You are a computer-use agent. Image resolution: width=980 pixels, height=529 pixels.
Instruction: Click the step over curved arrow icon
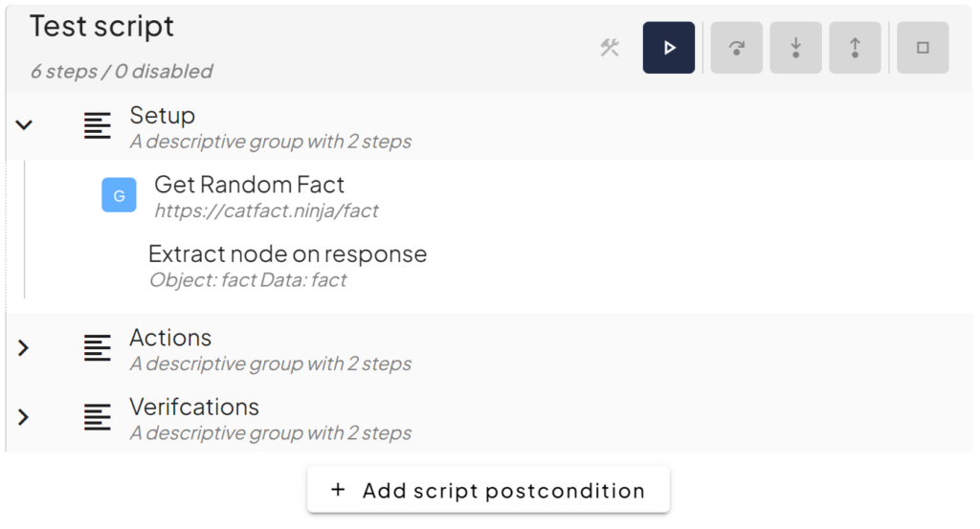[x=737, y=48]
